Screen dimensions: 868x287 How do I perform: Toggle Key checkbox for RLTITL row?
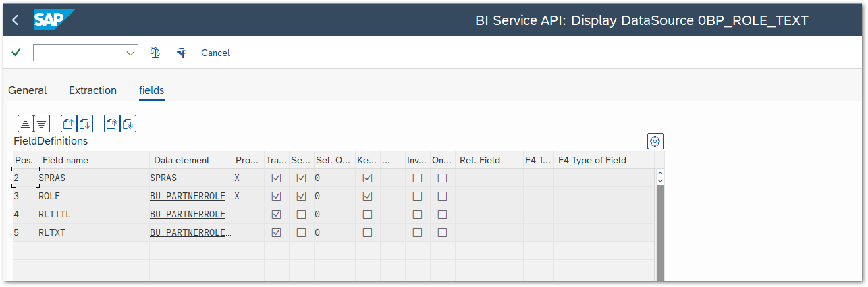click(367, 215)
